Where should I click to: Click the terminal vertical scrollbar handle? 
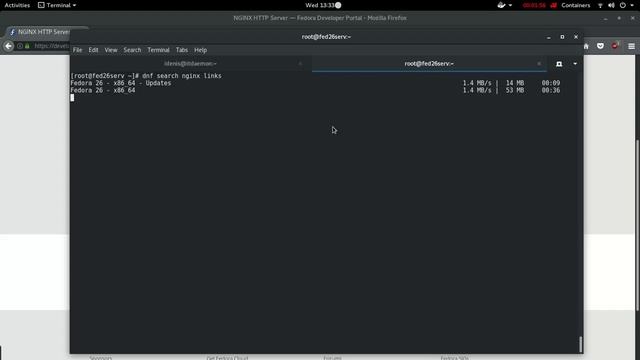click(x=580, y=344)
